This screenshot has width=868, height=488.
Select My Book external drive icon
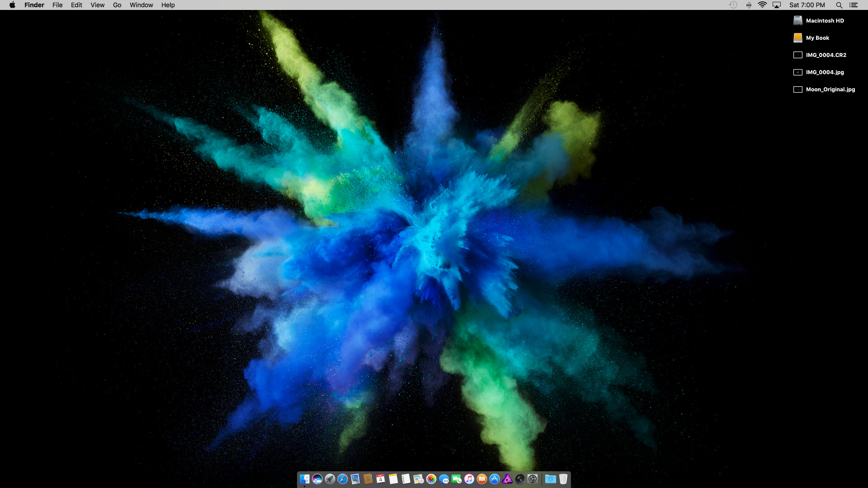point(798,38)
